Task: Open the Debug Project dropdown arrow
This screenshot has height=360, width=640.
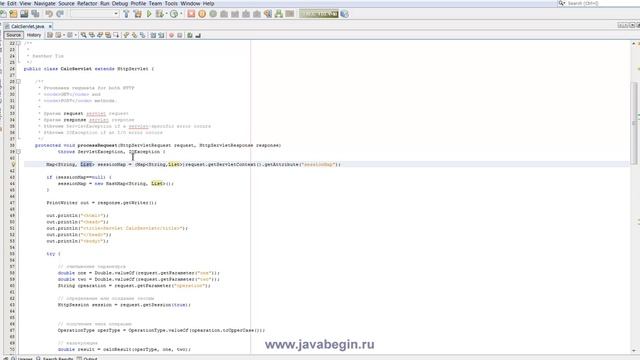Action: (167, 13)
